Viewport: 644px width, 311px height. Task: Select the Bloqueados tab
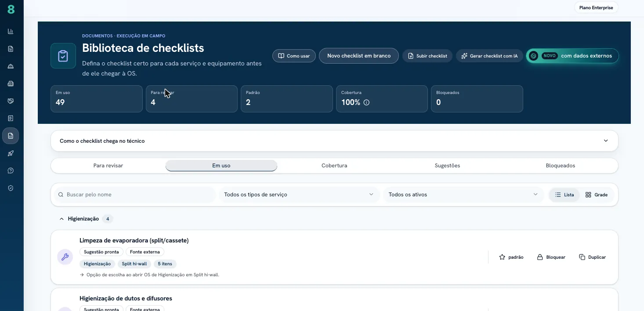point(561,166)
